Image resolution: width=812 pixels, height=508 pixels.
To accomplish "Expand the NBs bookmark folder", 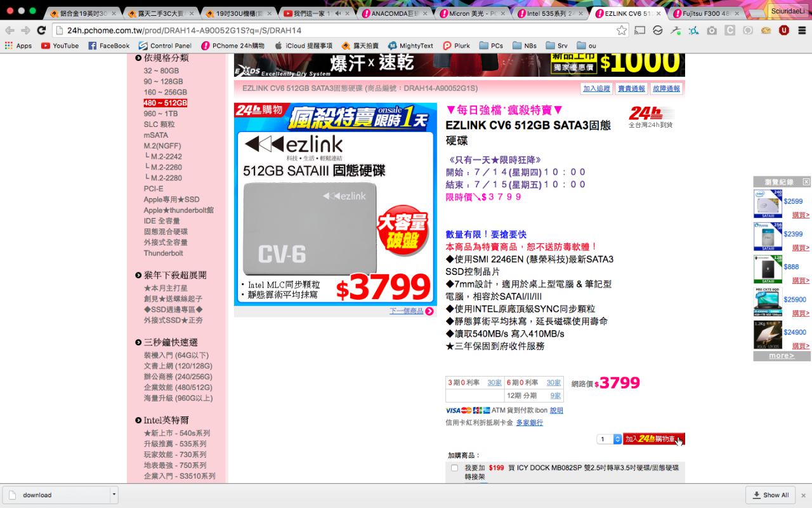I will click(x=525, y=46).
